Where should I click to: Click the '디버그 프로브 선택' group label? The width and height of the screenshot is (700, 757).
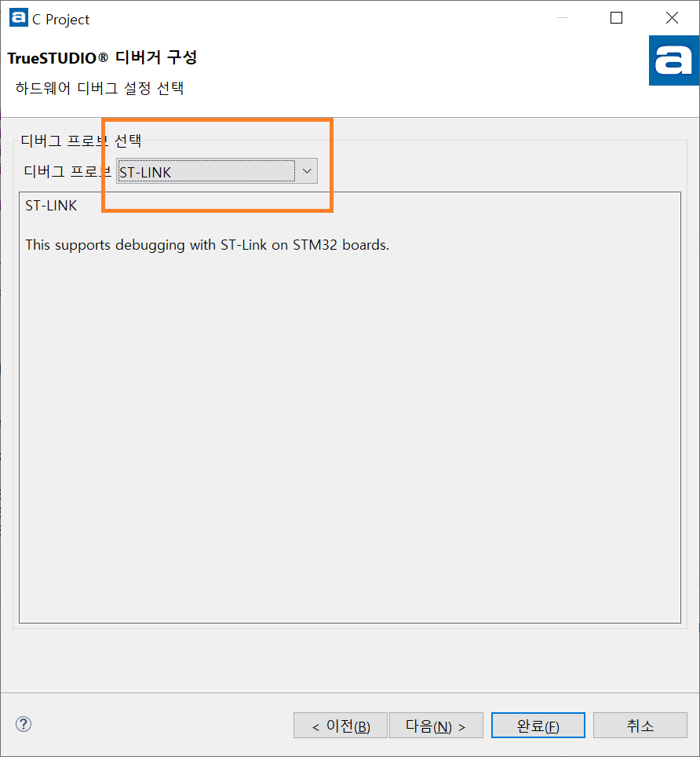[81, 141]
